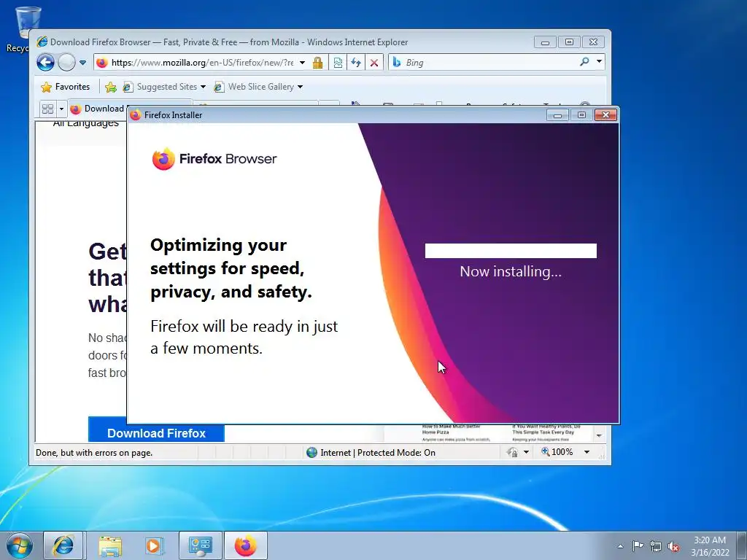Open the search provider dropdown arrow
This screenshot has width=747, height=560.
(600, 61)
